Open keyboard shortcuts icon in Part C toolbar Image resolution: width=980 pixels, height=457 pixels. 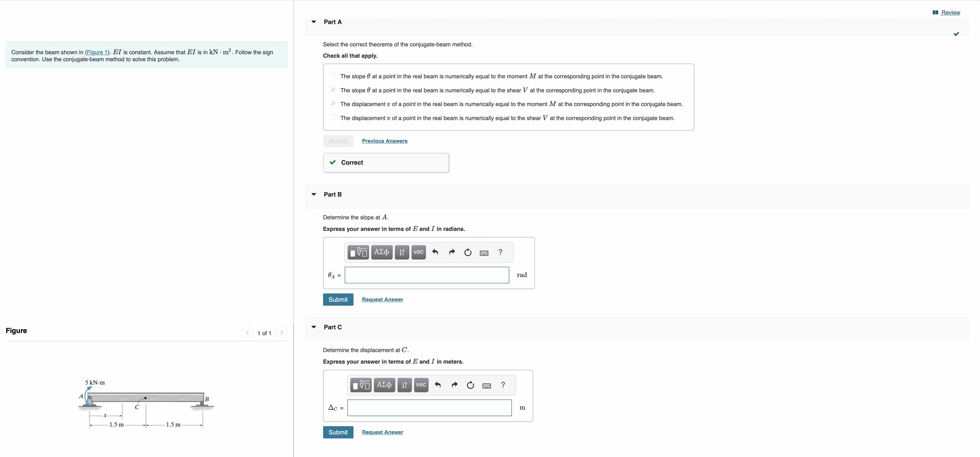click(486, 385)
